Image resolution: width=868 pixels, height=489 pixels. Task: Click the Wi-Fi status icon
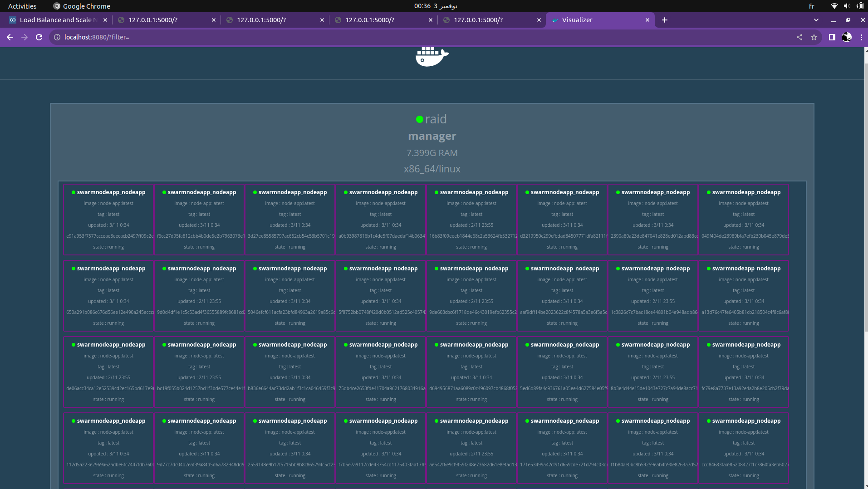pyautogui.click(x=834, y=6)
